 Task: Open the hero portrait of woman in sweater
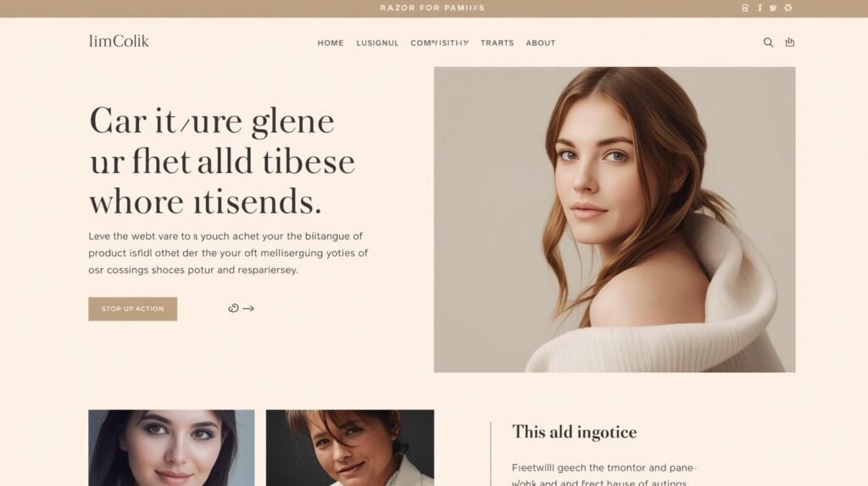point(615,220)
